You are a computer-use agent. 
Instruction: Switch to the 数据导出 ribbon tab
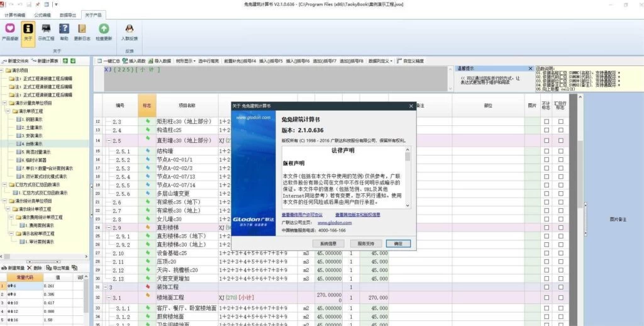(x=68, y=14)
